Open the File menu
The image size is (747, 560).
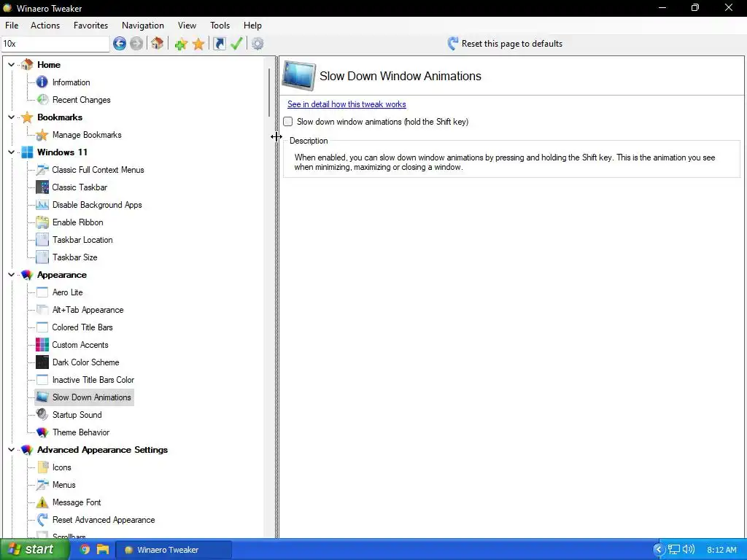12,26
